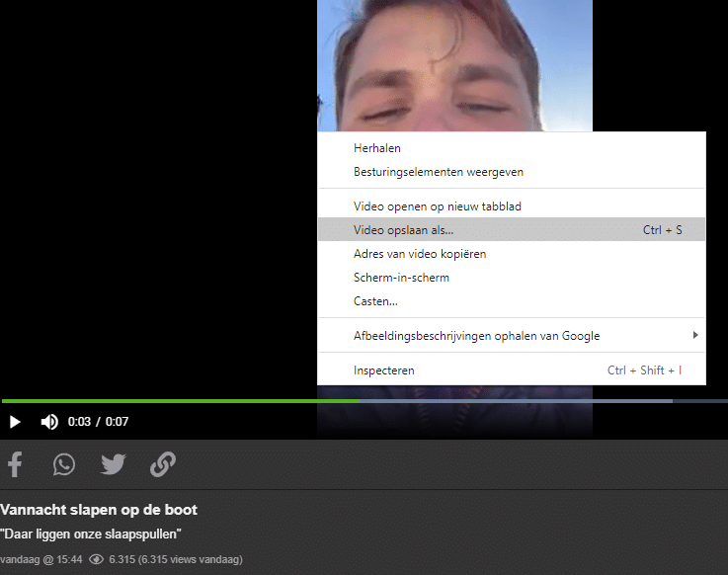This screenshot has width=728, height=575.
Task: Choose Adres van video kopiëren
Action: pos(511,254)
